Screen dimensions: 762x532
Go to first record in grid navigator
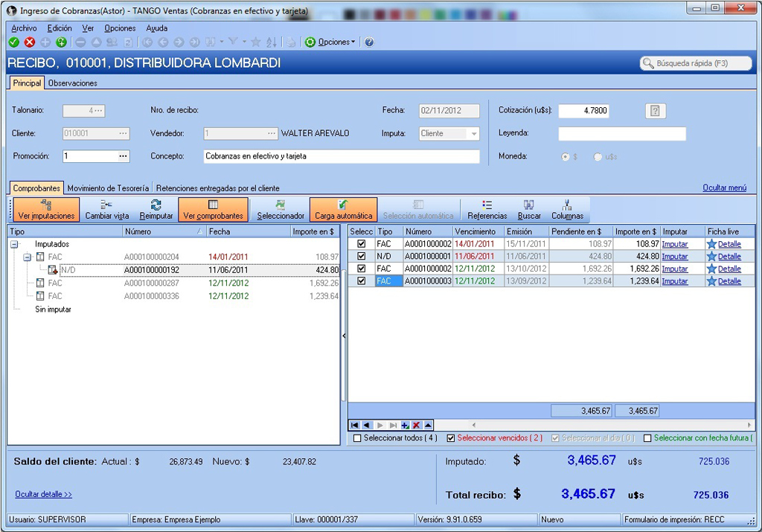pos(355,425)
